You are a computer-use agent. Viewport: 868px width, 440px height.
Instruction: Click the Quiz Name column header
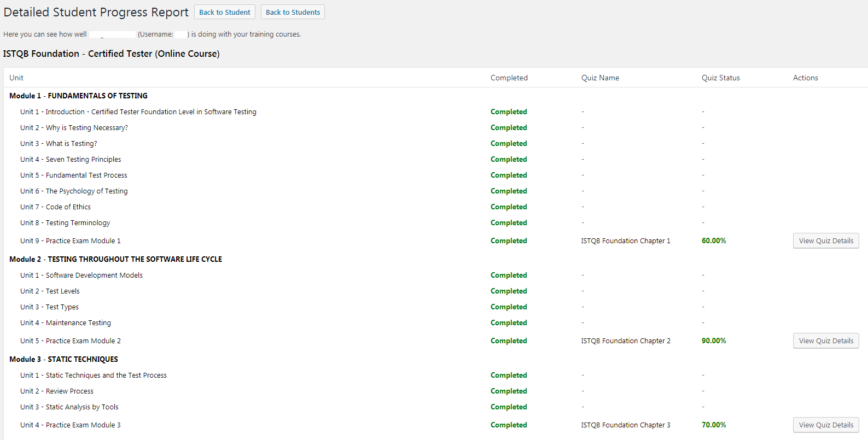tap(600, 78)
